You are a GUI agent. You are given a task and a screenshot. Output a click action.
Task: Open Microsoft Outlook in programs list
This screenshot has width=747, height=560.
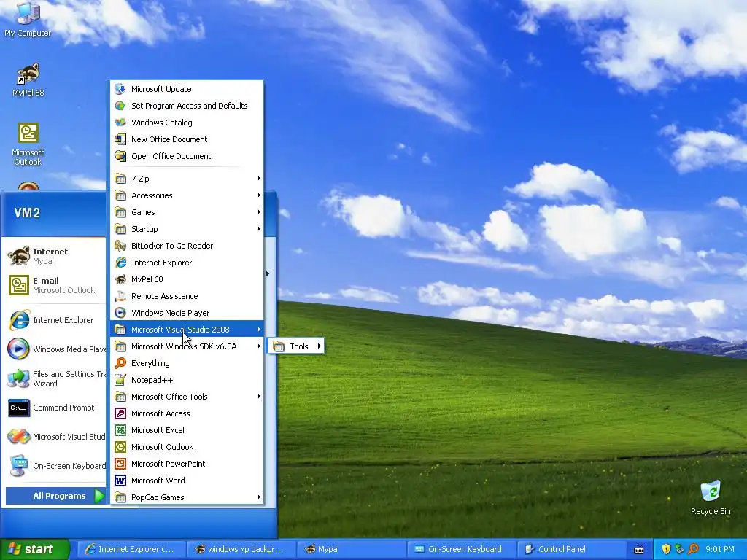tap(187, 447)
